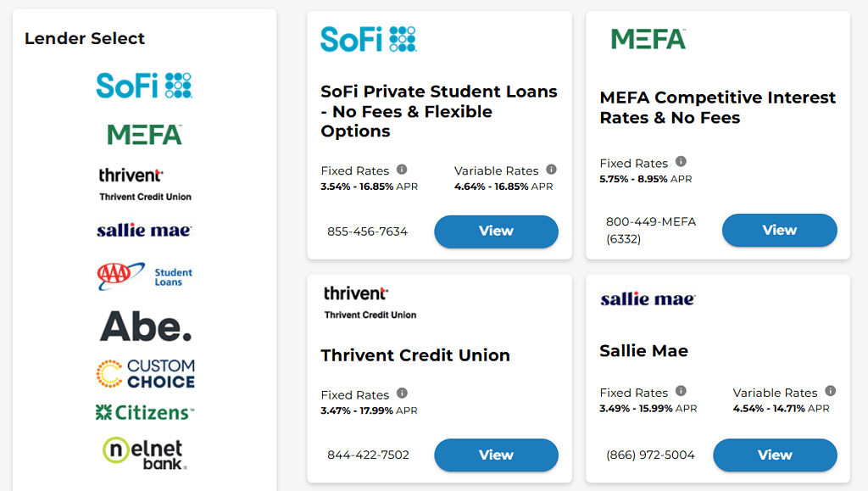
Task: Open Thrivent Credit Union View button
Action: [496, 455]
